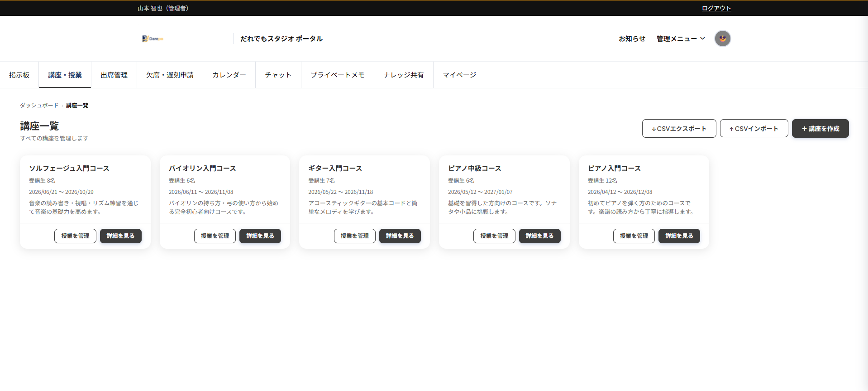868x391 pixels.
Task: Expand the 管理メニュー dropdown
Action: [681, 39]
